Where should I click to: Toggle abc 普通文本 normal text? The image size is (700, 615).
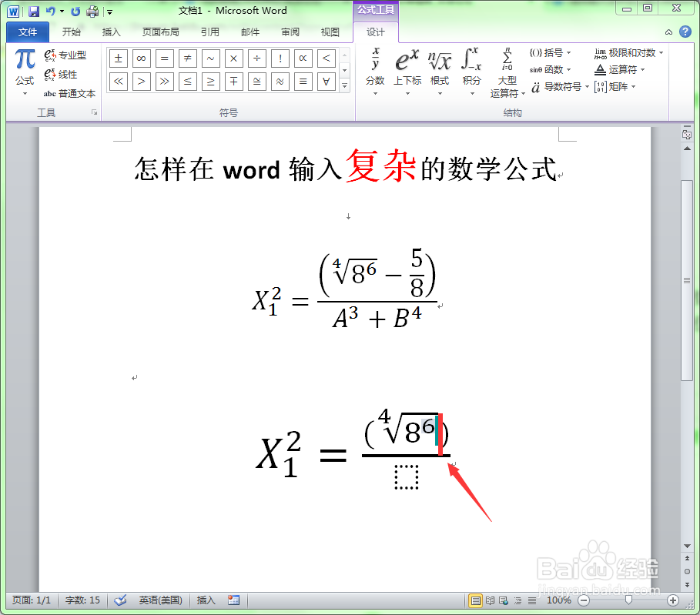pyautogui.click(x=69, y=93)
